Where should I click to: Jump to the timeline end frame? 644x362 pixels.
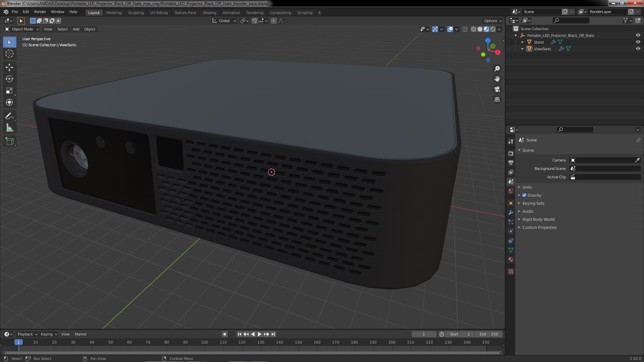(x=273, y=334)
